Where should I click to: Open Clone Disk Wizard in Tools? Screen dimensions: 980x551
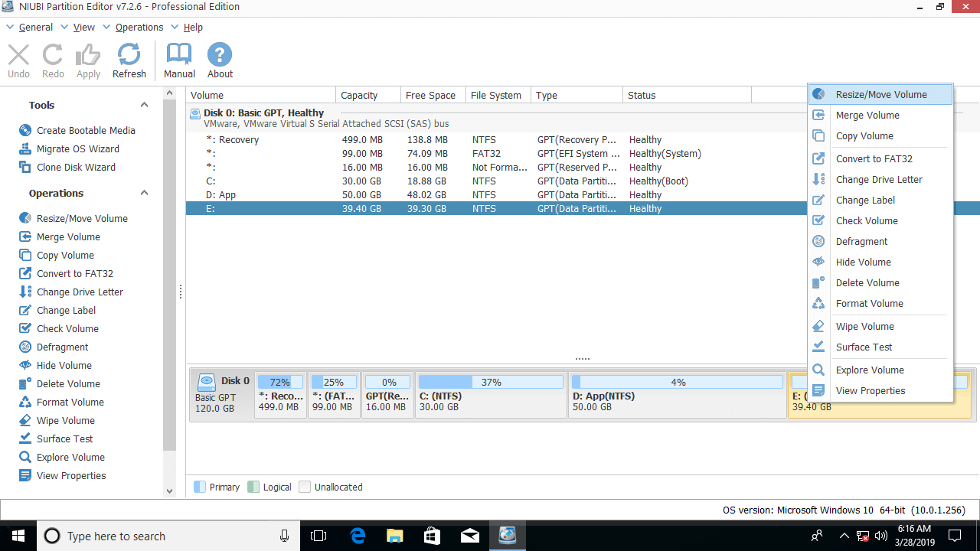pyautogui.click(x=76, y=167)
